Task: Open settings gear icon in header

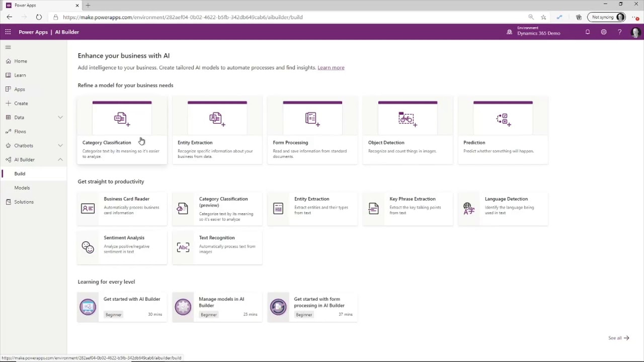Action: [603, 32]
